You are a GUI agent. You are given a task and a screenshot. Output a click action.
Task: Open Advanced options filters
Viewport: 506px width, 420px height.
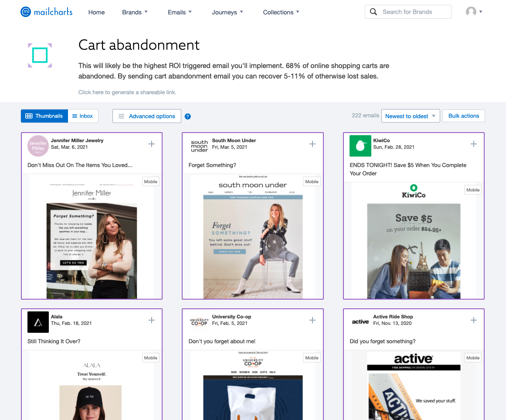point(147,116)
